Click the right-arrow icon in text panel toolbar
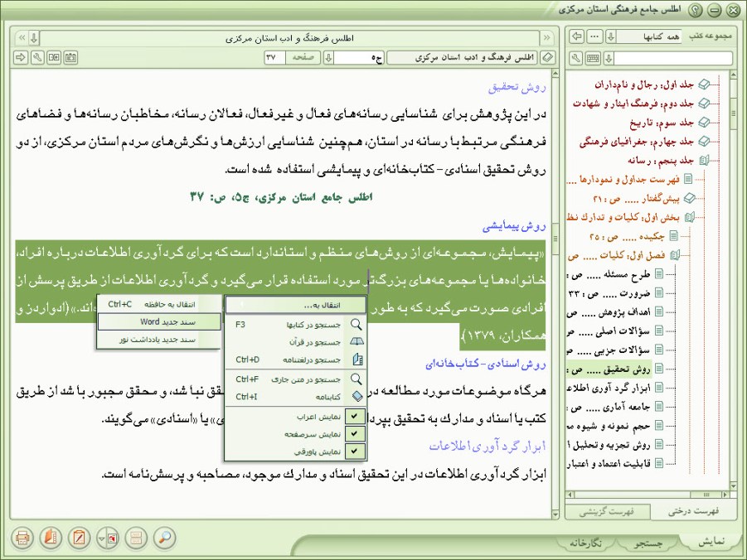Screen dimensions: 747x560 [x=21, y=58]
